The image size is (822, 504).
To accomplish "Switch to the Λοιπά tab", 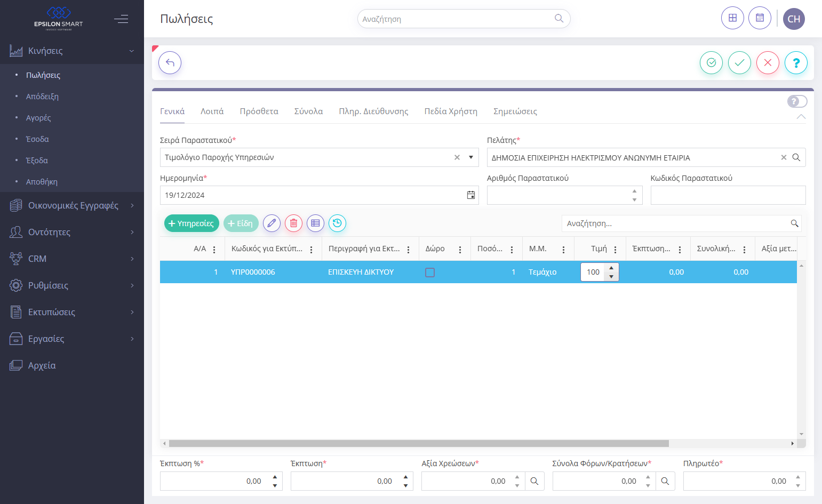I will pos(212,111).
